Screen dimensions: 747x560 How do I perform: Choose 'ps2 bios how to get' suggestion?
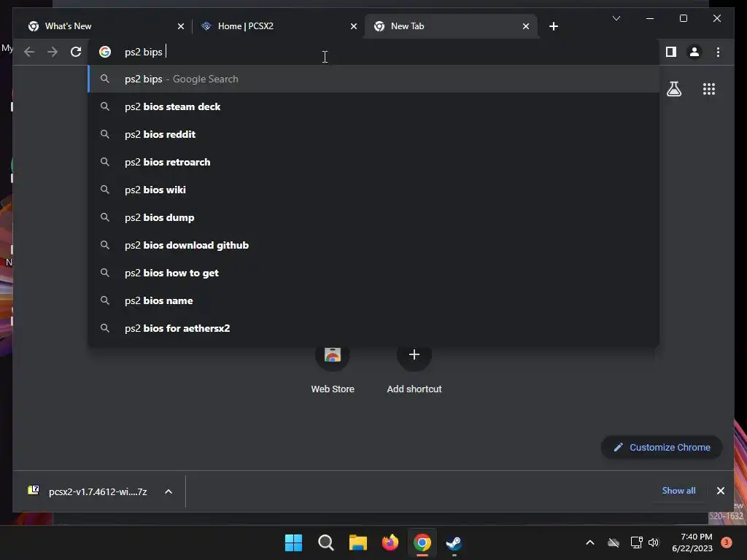(x=373, y=273)
